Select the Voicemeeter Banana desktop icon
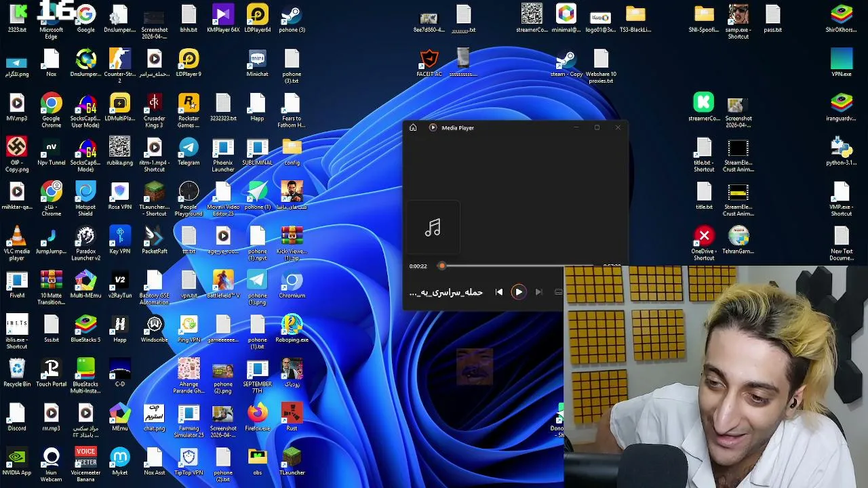The width and height of the screenshot is (868, 488). (x=85, y=465)
